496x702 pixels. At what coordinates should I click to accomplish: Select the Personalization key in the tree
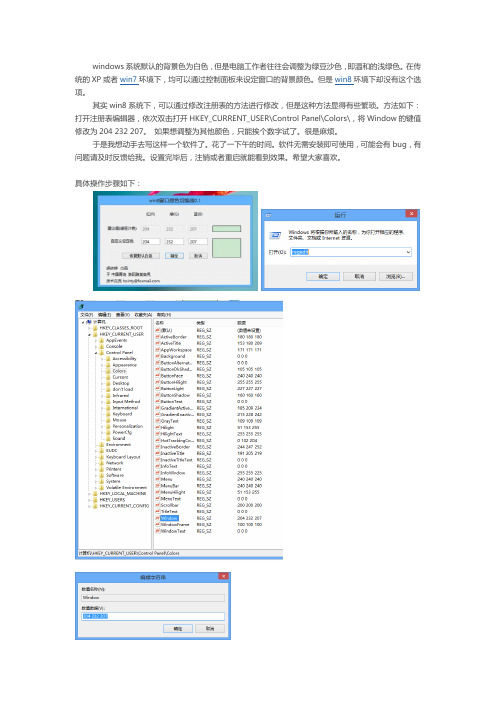(x=128, y=426)
